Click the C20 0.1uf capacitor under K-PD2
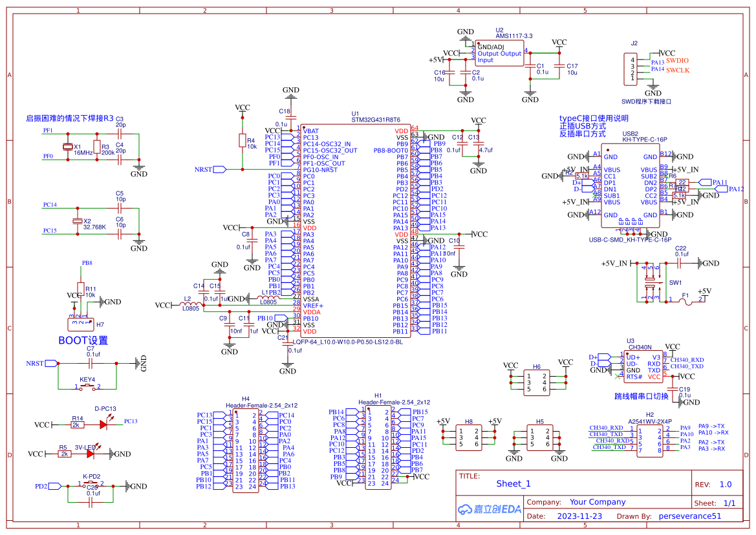756x535 pixels. [x=90, y=503]
